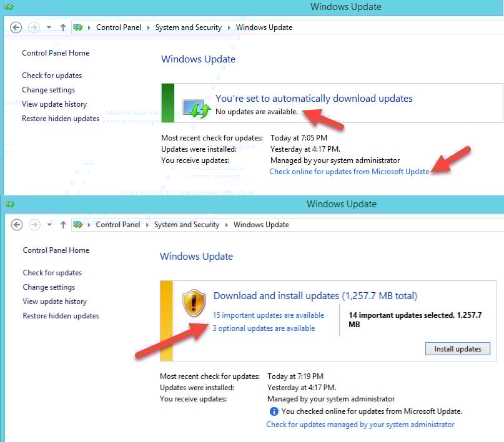
Task: Expand chevron after Control Panel in upper breadcrumb
Action: (149, 27)
